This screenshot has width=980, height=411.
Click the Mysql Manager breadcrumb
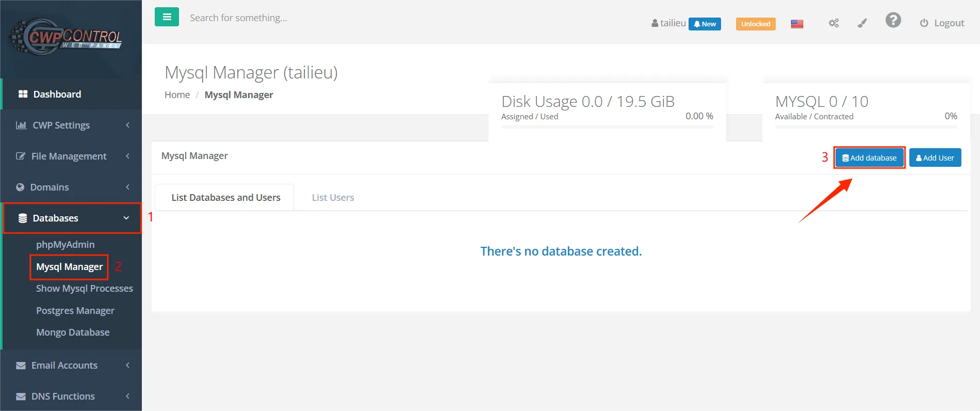pyautogui.click(x=239, y=94)
